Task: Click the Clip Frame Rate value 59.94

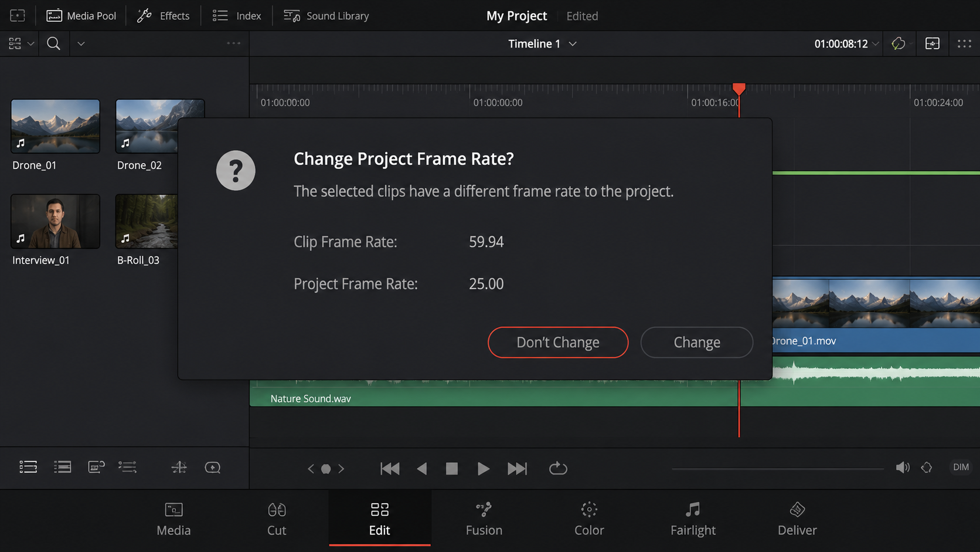Action: coord(486,242)
